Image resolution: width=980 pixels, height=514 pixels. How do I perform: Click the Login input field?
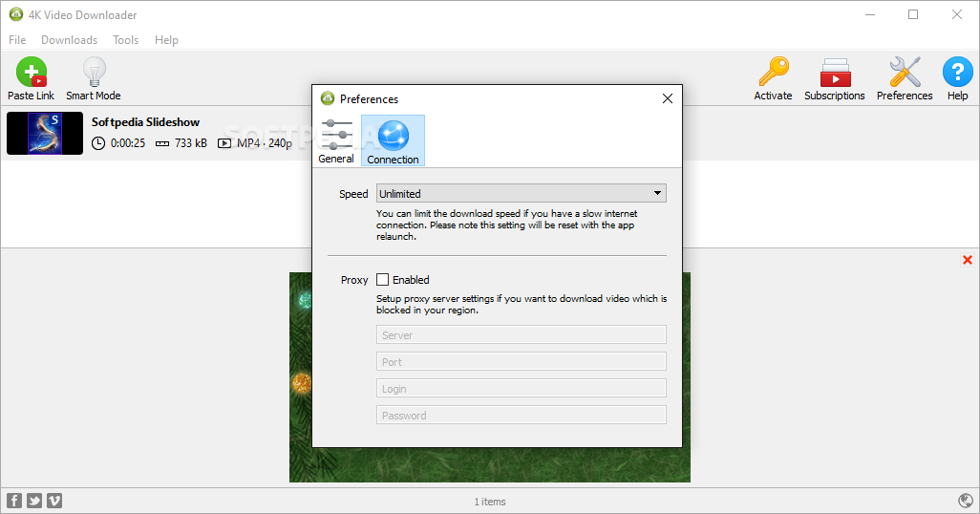click(x=522, y=388)
